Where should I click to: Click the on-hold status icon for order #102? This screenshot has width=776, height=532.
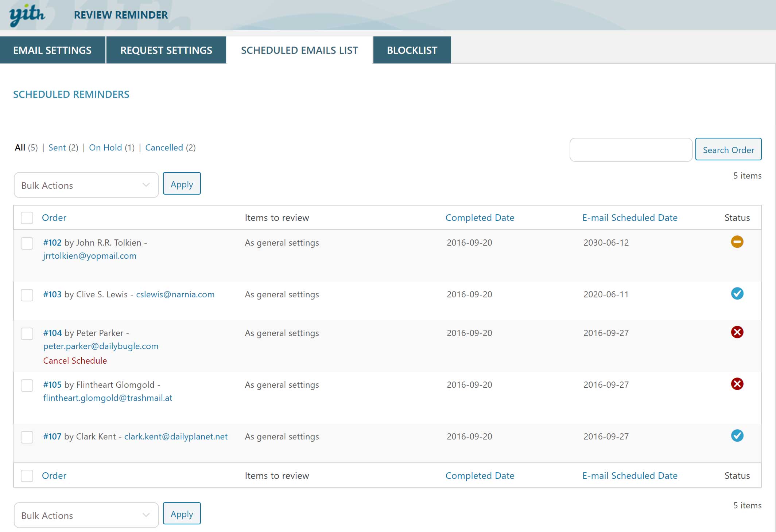pos(737,242)
